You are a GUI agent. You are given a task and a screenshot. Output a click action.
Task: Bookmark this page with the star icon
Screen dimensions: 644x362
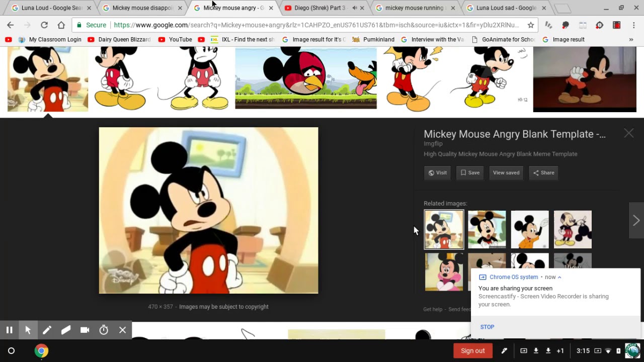pos(530,25)
